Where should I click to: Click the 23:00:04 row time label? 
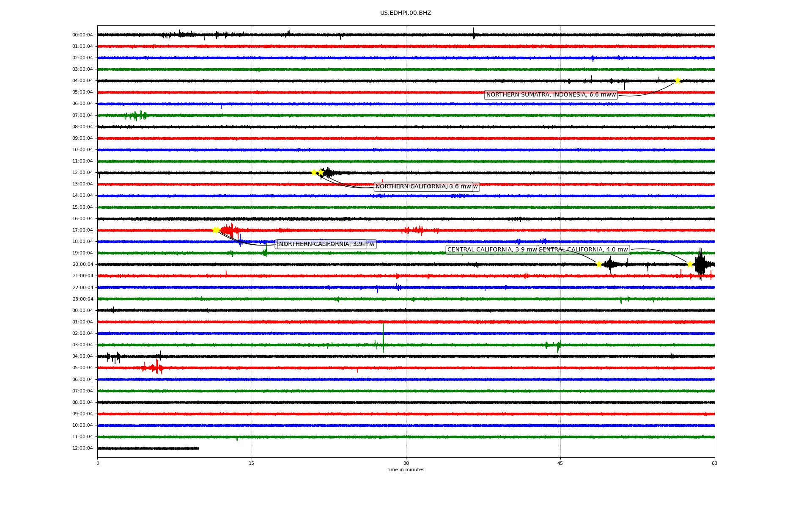[82, 299]
